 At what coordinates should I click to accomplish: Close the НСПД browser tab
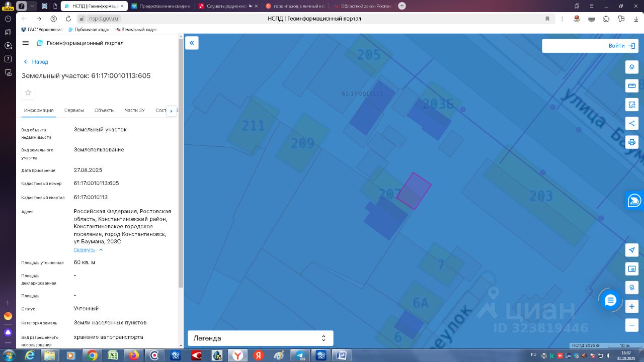(122, 6)
